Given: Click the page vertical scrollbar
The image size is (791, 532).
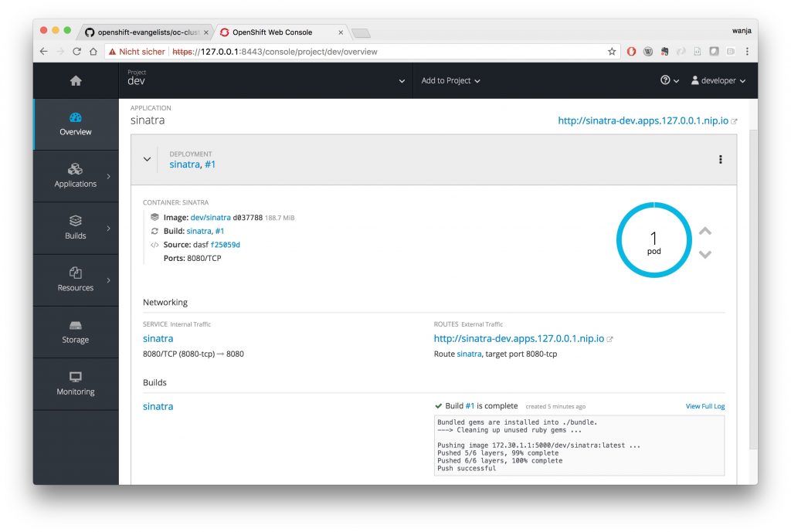Looking at the screenshot, I should pos(753,290).
